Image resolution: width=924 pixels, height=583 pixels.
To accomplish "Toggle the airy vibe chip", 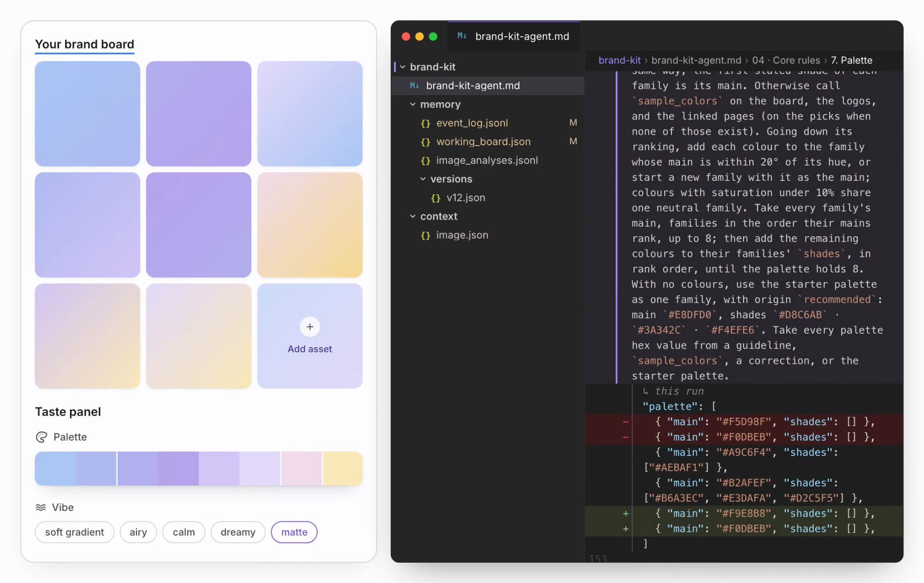I will pyautogui.click(x=138, y=532).
